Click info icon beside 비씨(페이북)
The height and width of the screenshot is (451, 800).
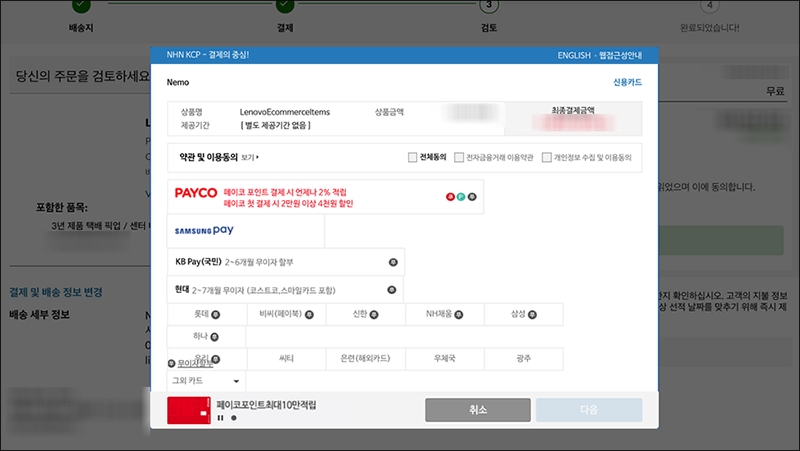tap(309, 315)
